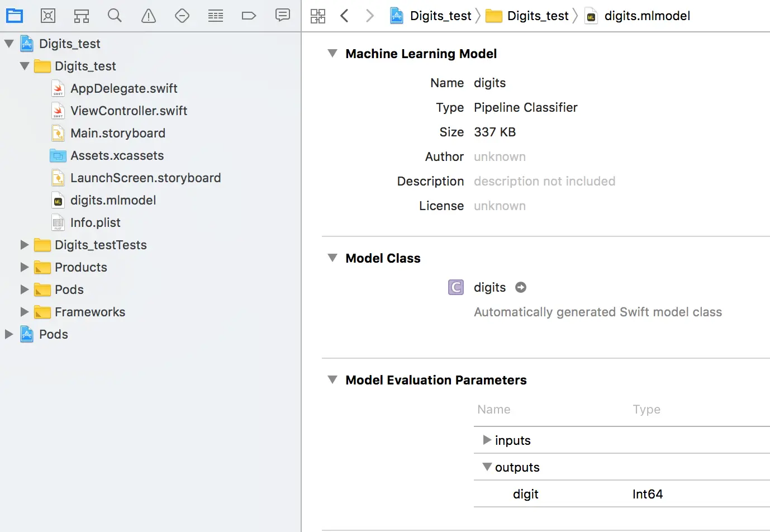Expand the Digits_testTests folder
This screenshot has width=770, height=532.
(25, 245)
